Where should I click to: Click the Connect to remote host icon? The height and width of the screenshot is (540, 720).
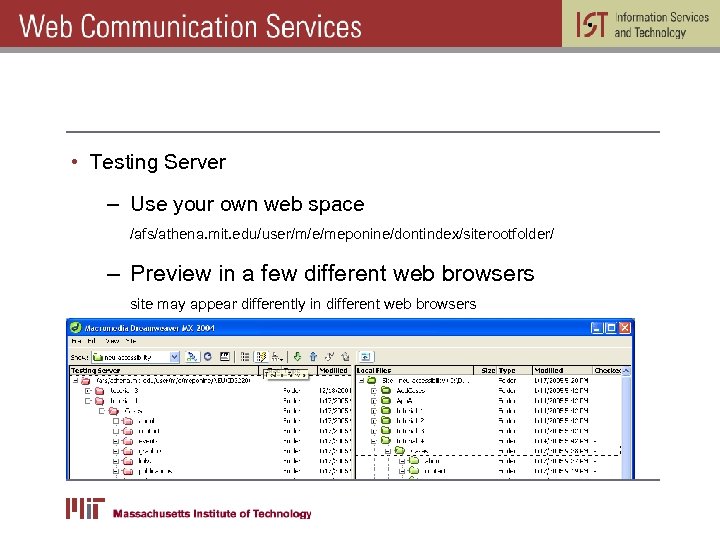192,357
